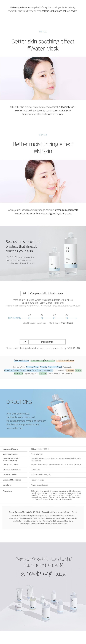
Task: Click the "dead skin cell care" legend tag
Action: click(x=65, y=360)
